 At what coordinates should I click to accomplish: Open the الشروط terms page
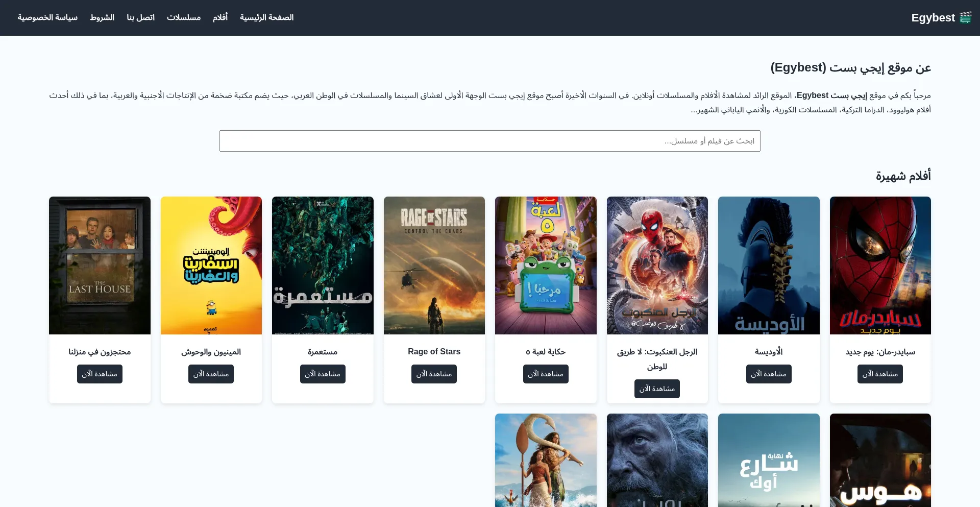pos(102,17)
